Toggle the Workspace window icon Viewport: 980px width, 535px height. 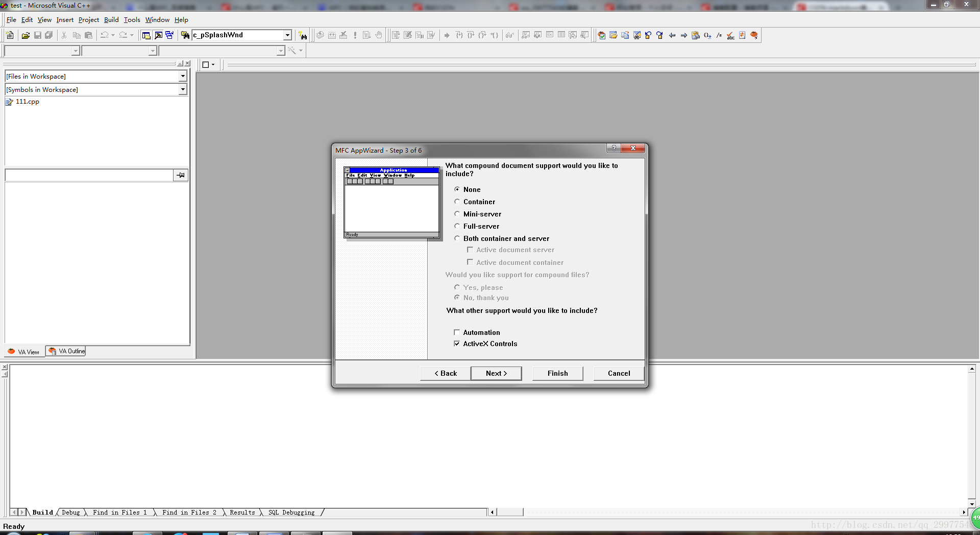point(146,35)
